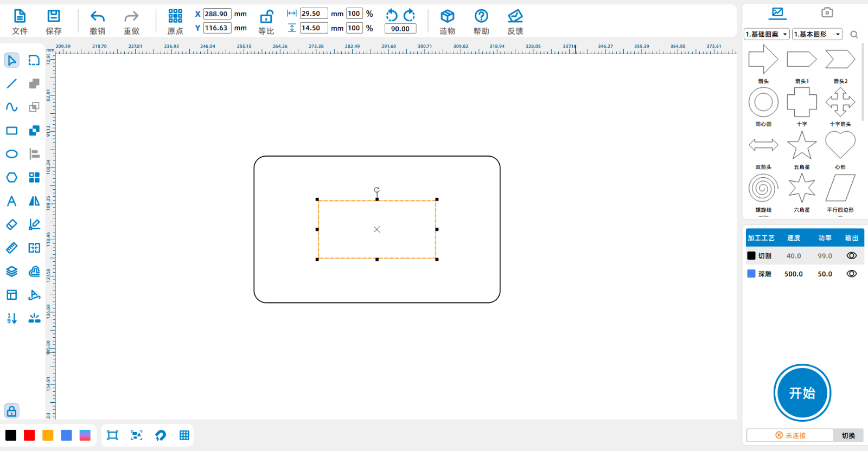Hide the 切割 layer output
The width and height of the screenshot is (868, 451).
(x=852, y=256)
